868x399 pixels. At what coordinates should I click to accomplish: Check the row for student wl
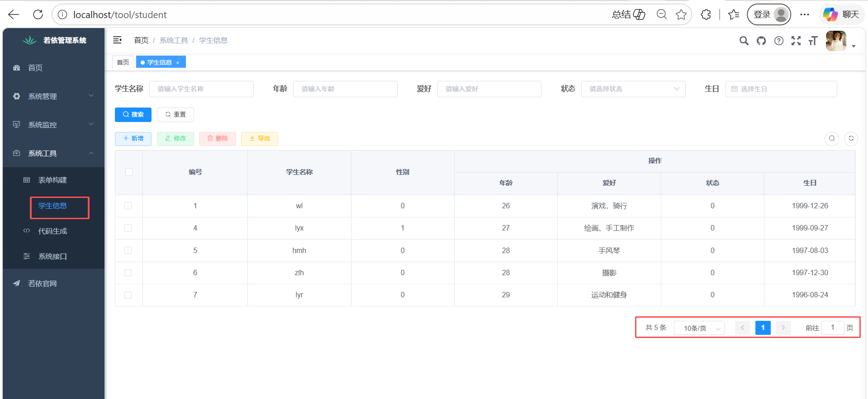[x=128, y=206]
